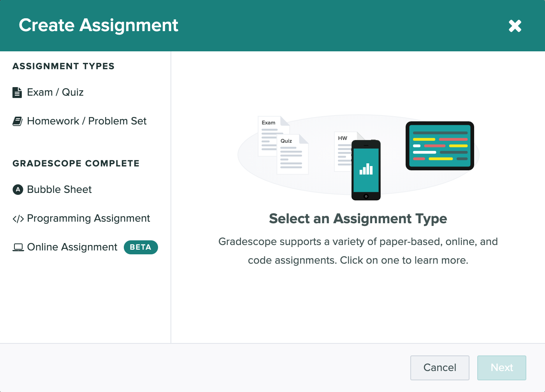
Task: Select the Online Assignment option
Action: tap(72, 247)
